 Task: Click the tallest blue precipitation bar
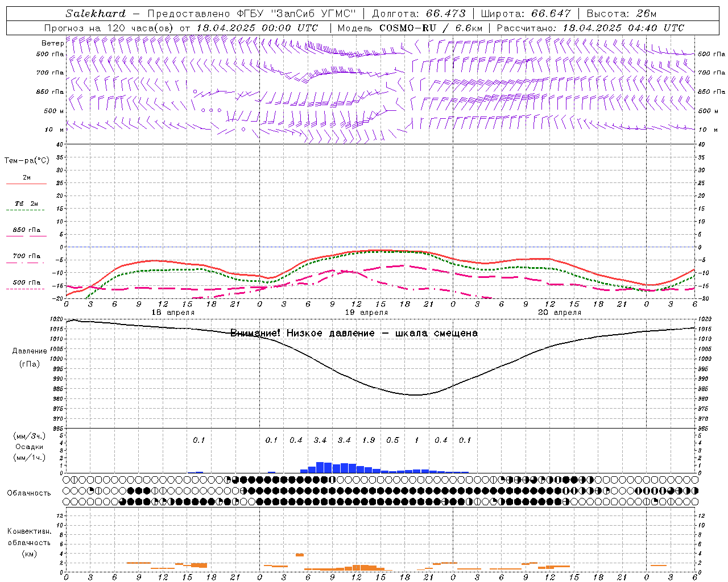click(x=320, y=467)
